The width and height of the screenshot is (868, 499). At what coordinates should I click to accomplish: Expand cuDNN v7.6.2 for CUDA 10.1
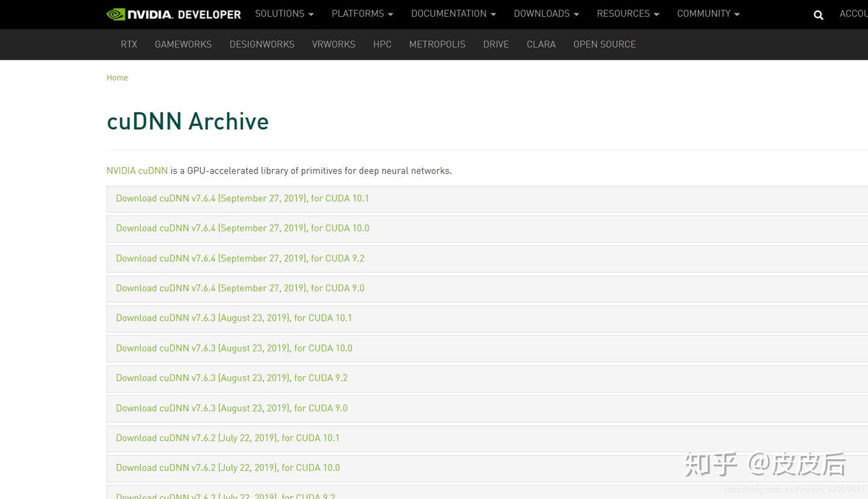click(227, 438)
